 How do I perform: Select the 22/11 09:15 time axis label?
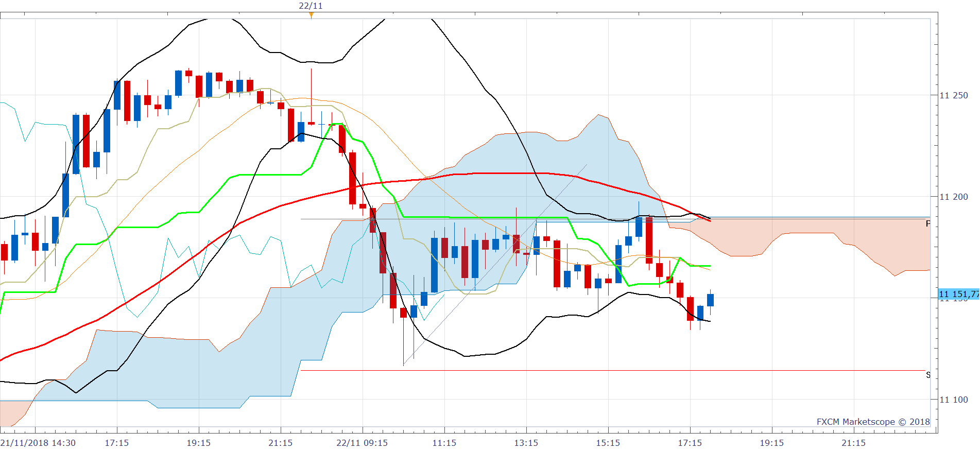click(x=362, y=443)
